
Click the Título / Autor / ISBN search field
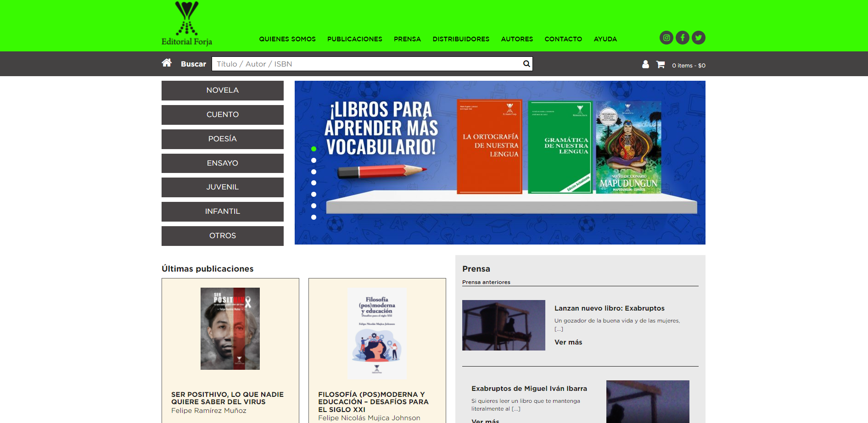click(x=367, y=64)
